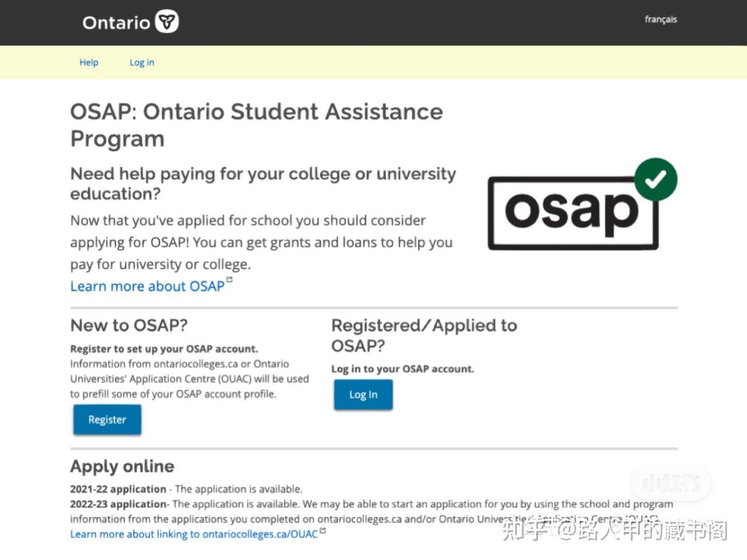Click the Ontario wordmark in the header
747x560 pixels.
[117, 23]
